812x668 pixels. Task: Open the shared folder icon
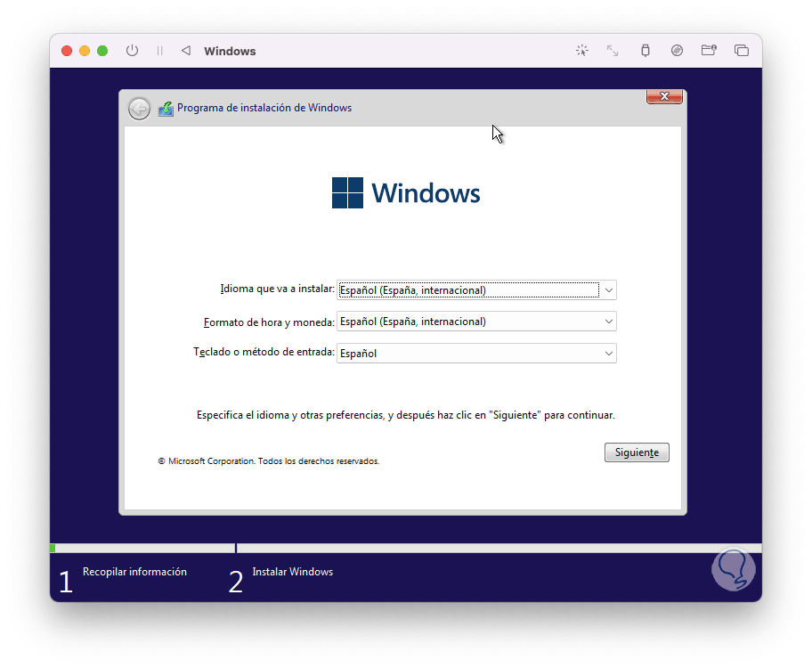709,50
